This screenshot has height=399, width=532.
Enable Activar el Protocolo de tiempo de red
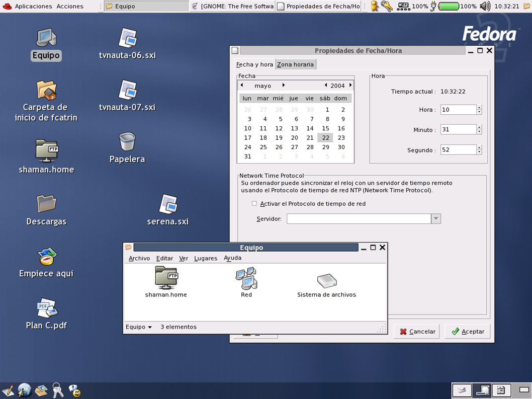254,203
